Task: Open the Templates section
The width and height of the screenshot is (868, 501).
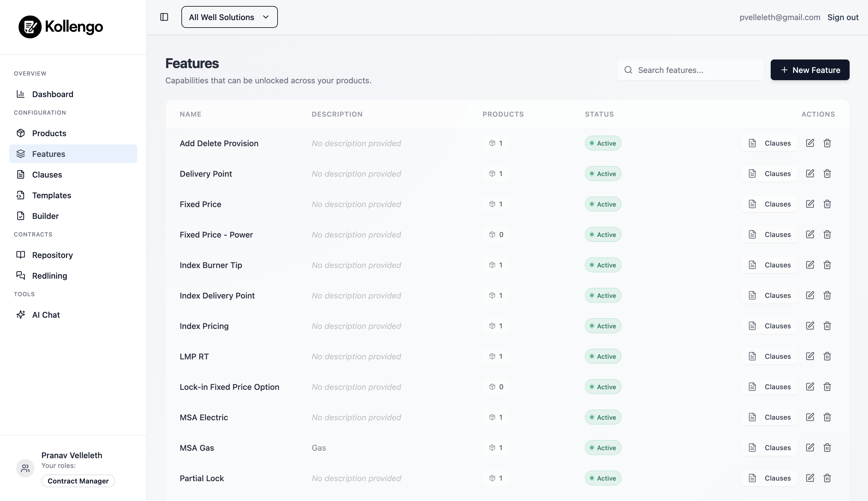Action: click(52, 195)
